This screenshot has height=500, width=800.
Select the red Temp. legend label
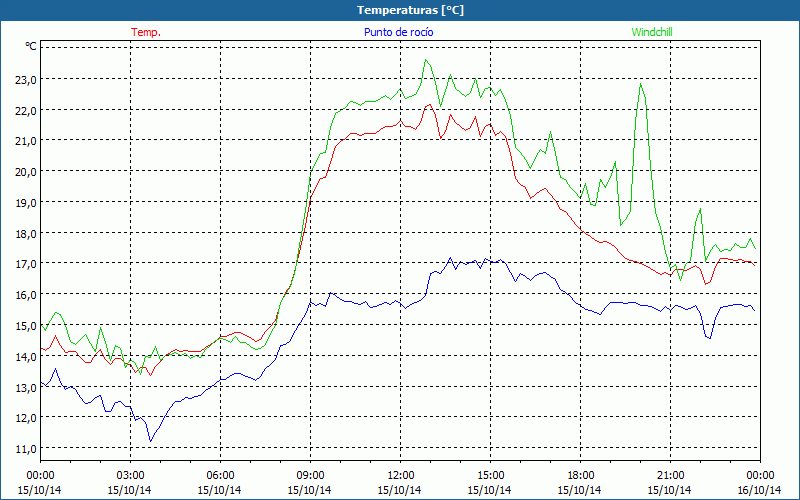pos(146,32)
